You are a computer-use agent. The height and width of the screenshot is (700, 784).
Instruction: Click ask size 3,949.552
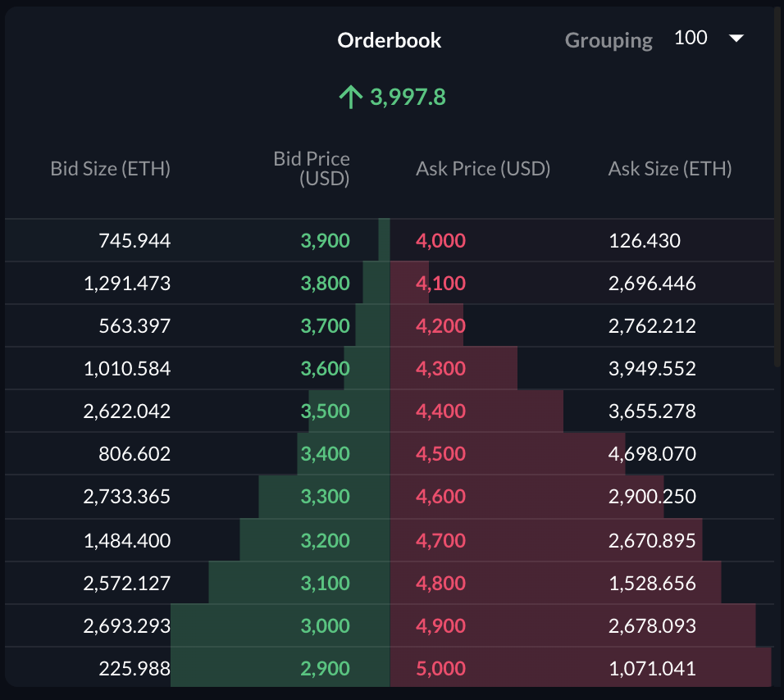click(652, 368)
